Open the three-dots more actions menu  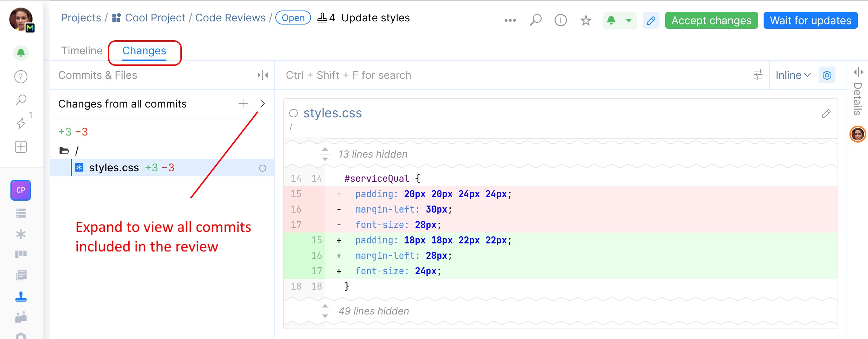click(510, 20)
